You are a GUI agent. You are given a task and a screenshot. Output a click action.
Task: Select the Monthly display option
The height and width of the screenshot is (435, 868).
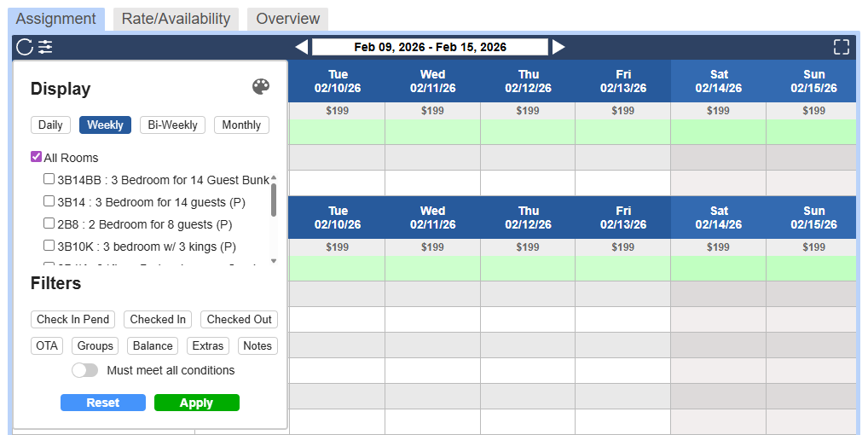pyautogui.click(x=241, y=125)
